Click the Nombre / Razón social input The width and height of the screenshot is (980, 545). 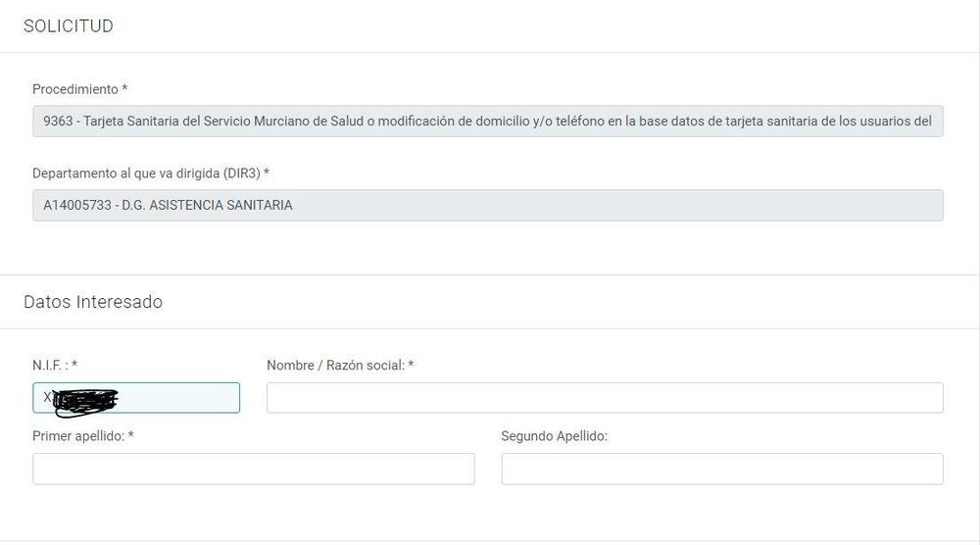coord(604,398)
